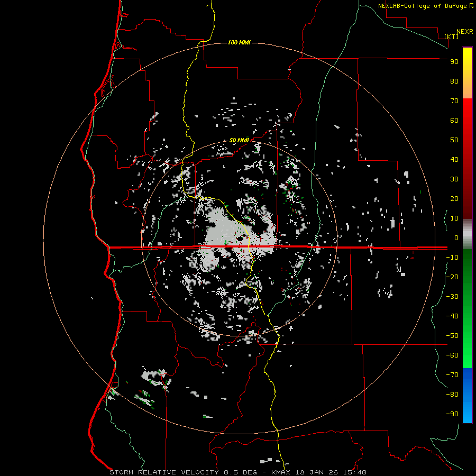Click the 80 tick label on velocity scale
This screenshot has height=476, width=476.
pos(454,81)
